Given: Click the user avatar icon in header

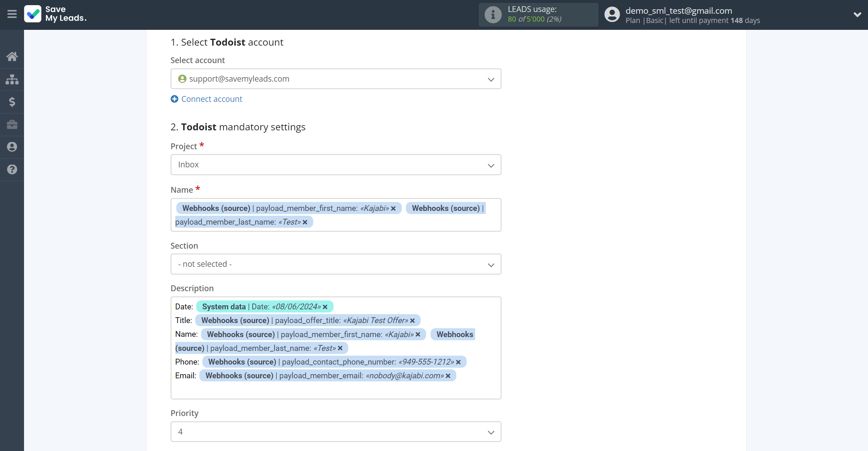Looking at the screenshot, I should point(612,15).
